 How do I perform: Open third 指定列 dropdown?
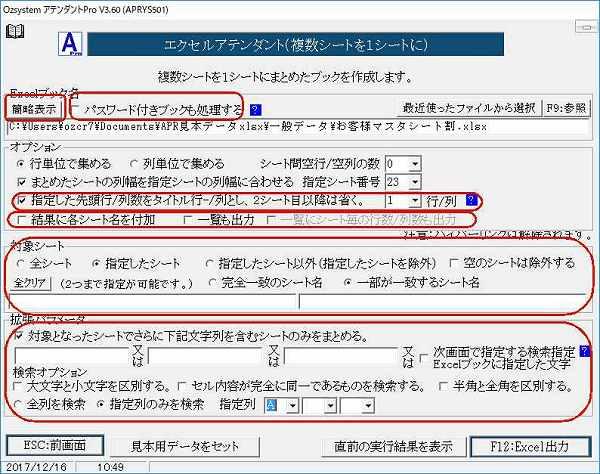(x=368, y=405)
